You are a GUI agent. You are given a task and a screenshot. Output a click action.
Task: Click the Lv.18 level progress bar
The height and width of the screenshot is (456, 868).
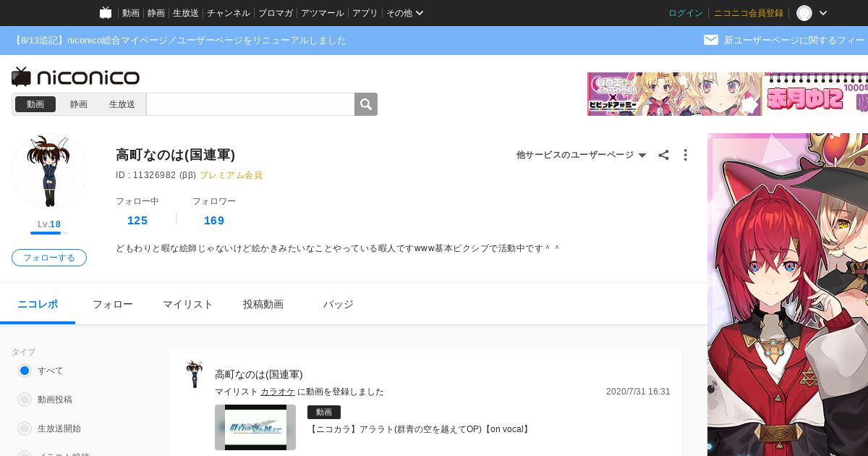coord(49,233)
